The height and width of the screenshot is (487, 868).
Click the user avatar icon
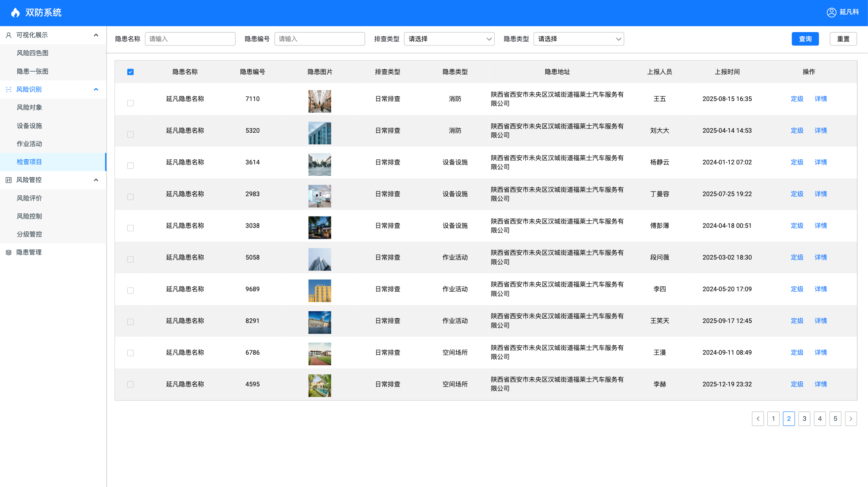click(x=831, y=13)
